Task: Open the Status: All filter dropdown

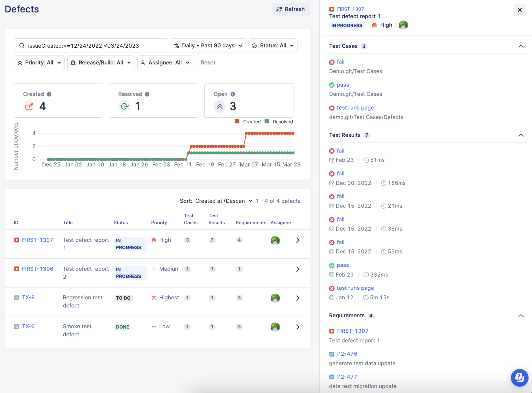Action: 273,46
